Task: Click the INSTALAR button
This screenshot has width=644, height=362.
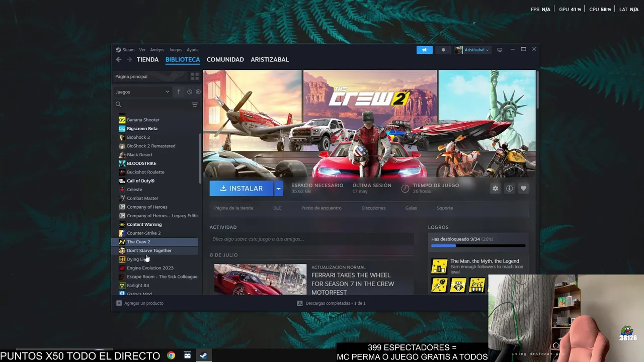Action: click(242, 189)
